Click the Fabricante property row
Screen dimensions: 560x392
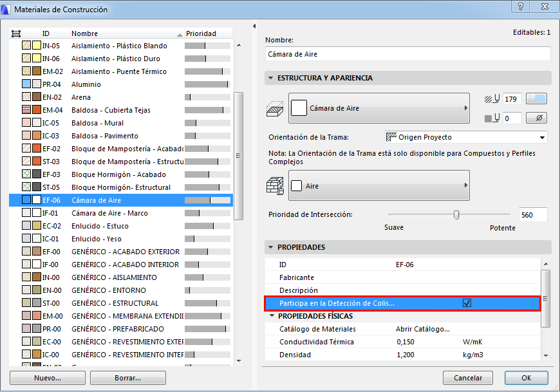click(x=403, y=277)
